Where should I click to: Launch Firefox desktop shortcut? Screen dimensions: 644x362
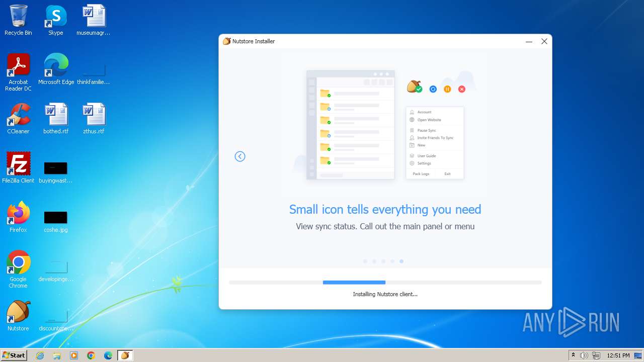click(18, 217)
